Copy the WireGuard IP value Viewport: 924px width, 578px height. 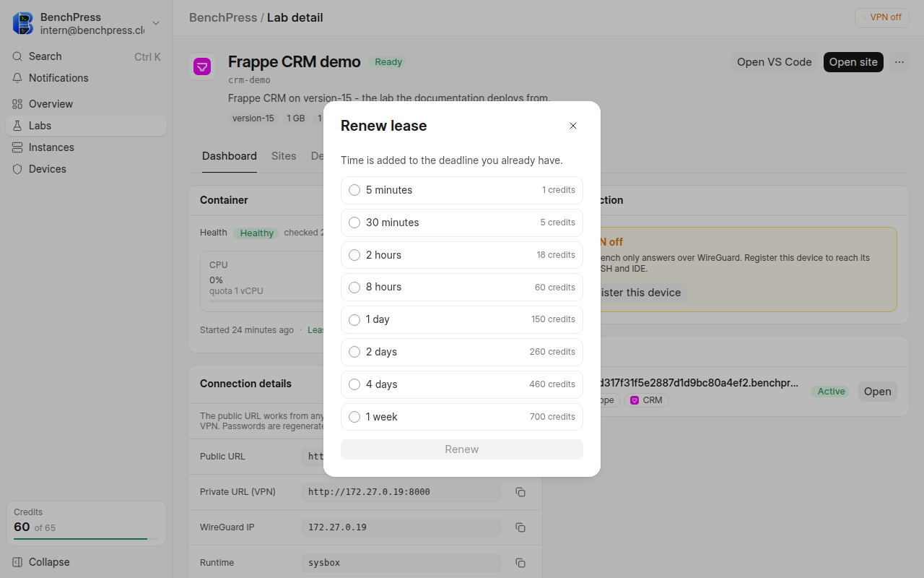(520, 527)
